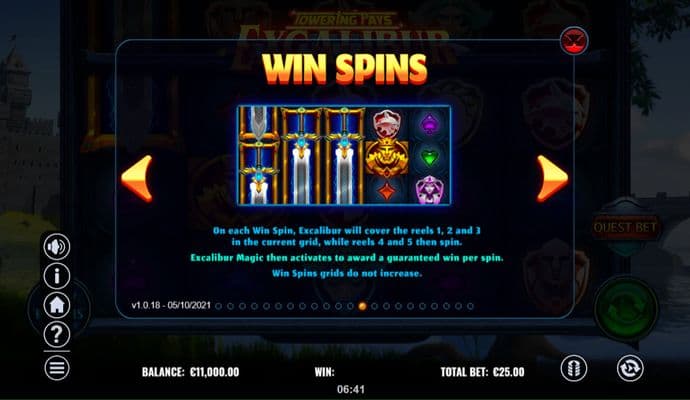Open the coin stack bet settings

(x=573, y=368)
